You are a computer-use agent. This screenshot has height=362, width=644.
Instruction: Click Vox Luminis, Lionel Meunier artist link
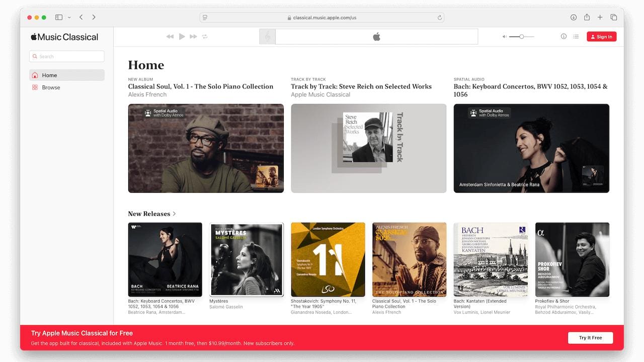click(x=482, y=312)
